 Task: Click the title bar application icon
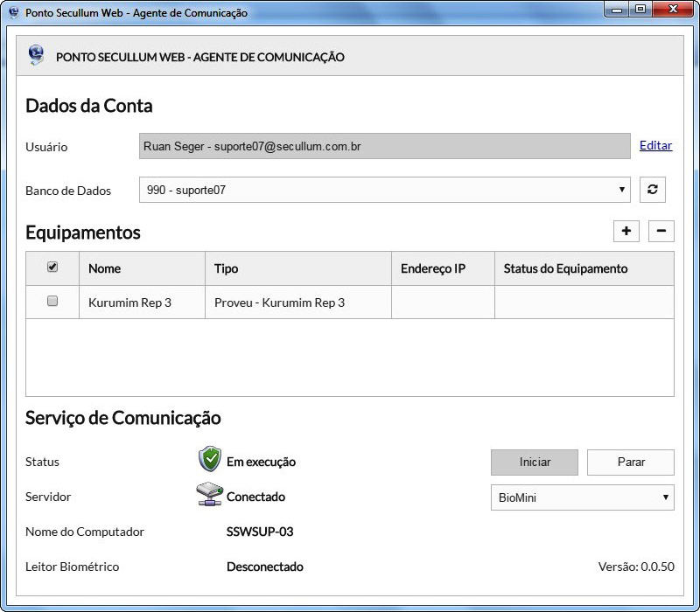click(x=13, y=13)
